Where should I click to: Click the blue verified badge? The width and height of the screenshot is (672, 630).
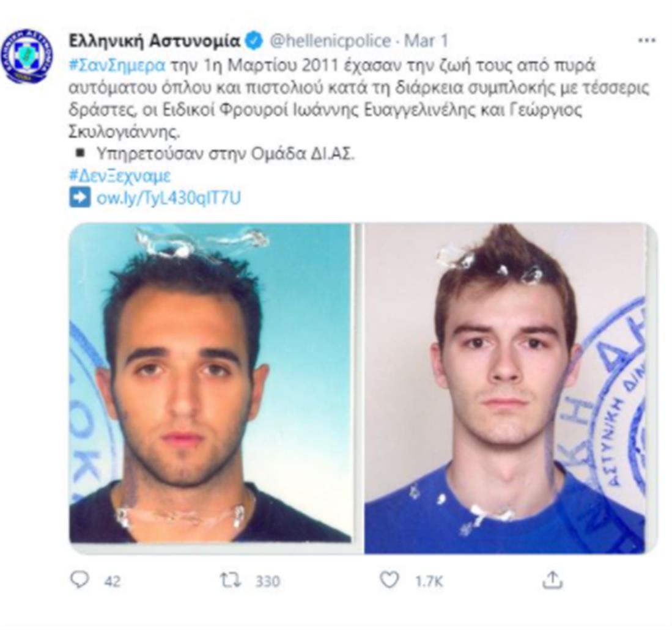(254, 41)
